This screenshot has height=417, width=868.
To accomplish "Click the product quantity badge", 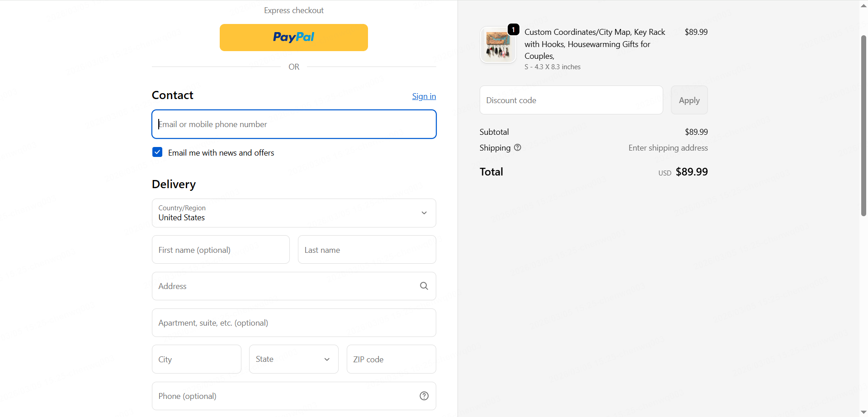I will pos(513,29).
